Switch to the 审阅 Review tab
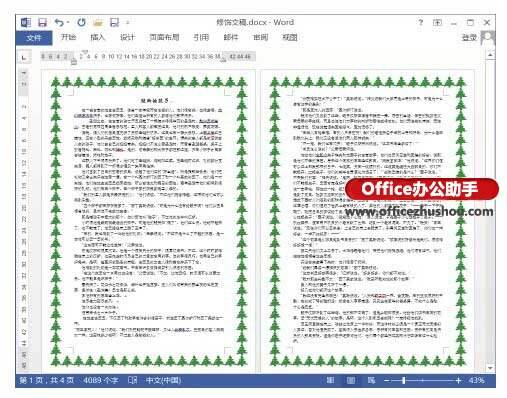Screen dimensions: 507x398 [260, 37]
